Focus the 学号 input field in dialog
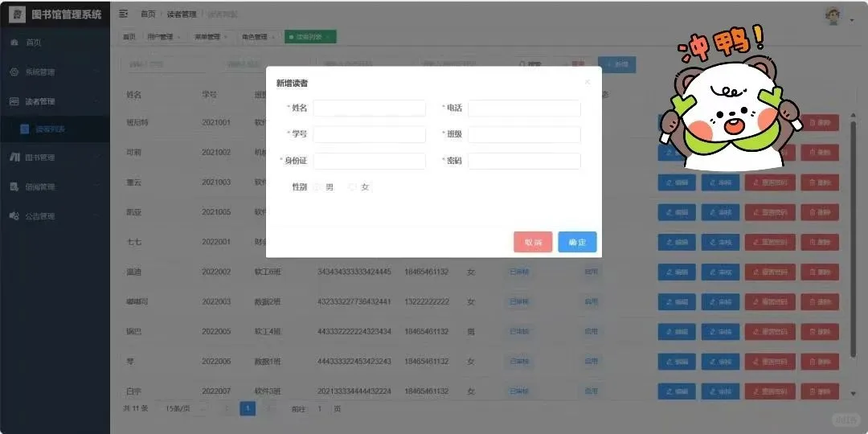 tap(369, 134)
